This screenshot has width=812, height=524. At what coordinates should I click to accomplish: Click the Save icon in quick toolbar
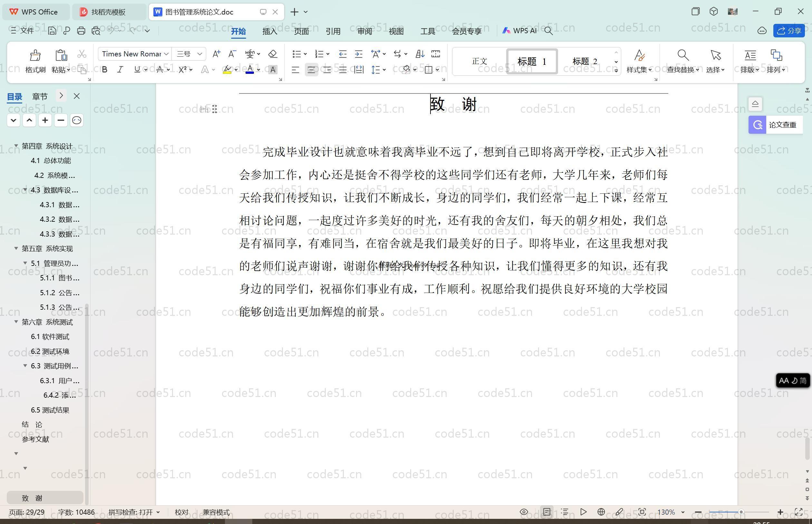click(52, 31)
